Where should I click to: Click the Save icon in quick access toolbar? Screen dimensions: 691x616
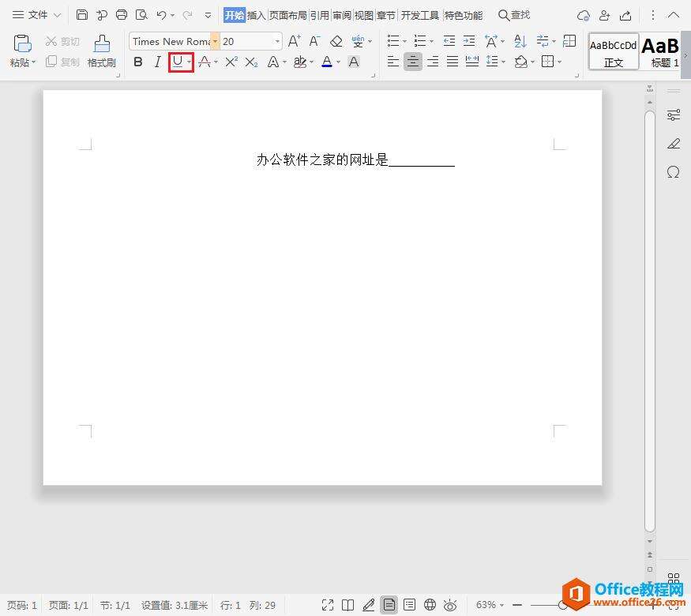[82, 15]
